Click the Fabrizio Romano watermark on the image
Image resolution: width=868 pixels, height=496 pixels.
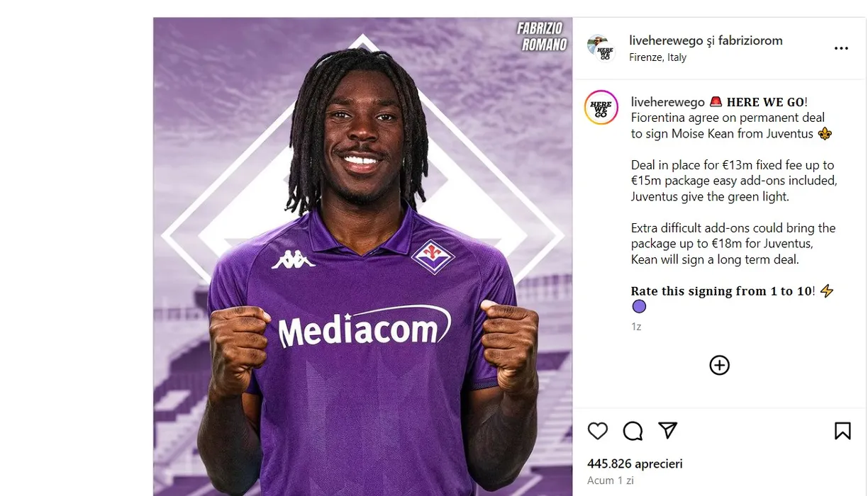(x=542, y=36)
